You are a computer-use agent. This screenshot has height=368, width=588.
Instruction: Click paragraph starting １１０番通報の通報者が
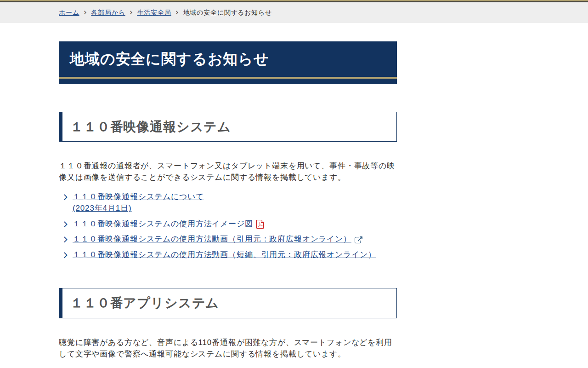(227, 172)
